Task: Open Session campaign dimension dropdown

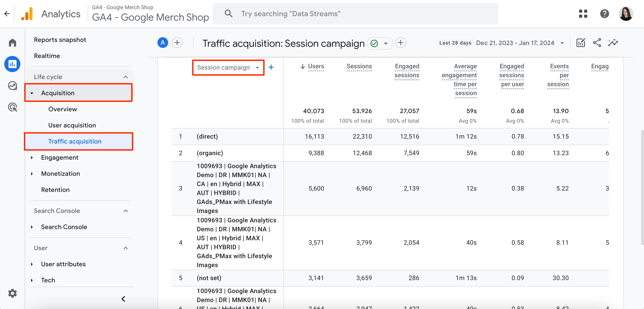Action: tap(228, 67)
